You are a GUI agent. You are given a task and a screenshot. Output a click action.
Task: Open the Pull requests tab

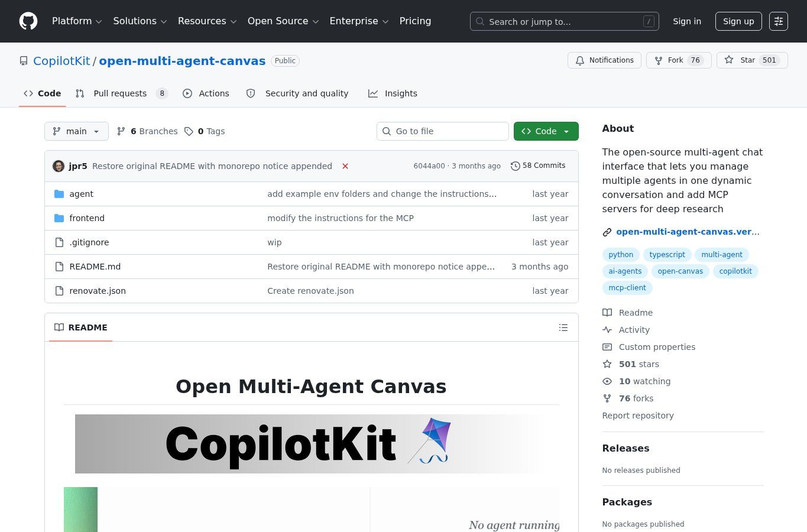[x=122, y=93]
